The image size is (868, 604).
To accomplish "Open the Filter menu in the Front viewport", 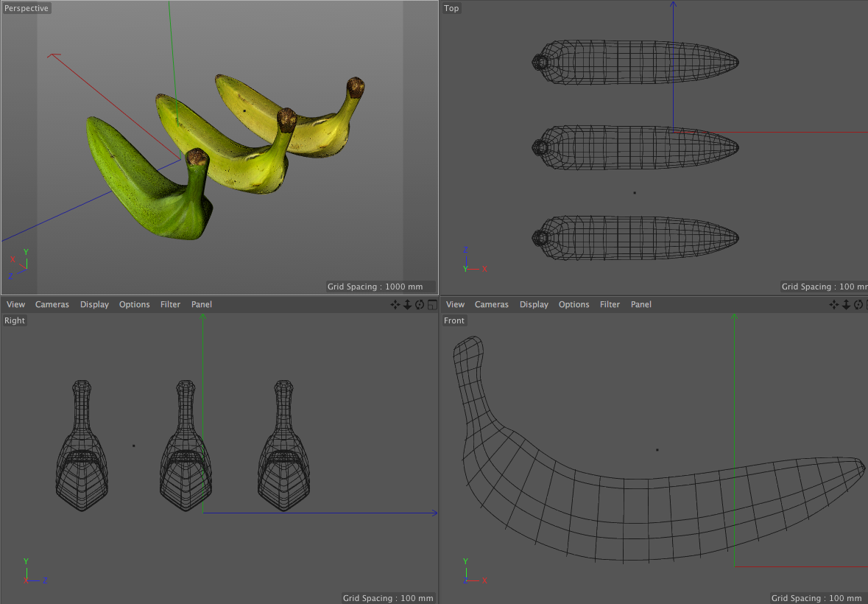I will coord(610,304).
